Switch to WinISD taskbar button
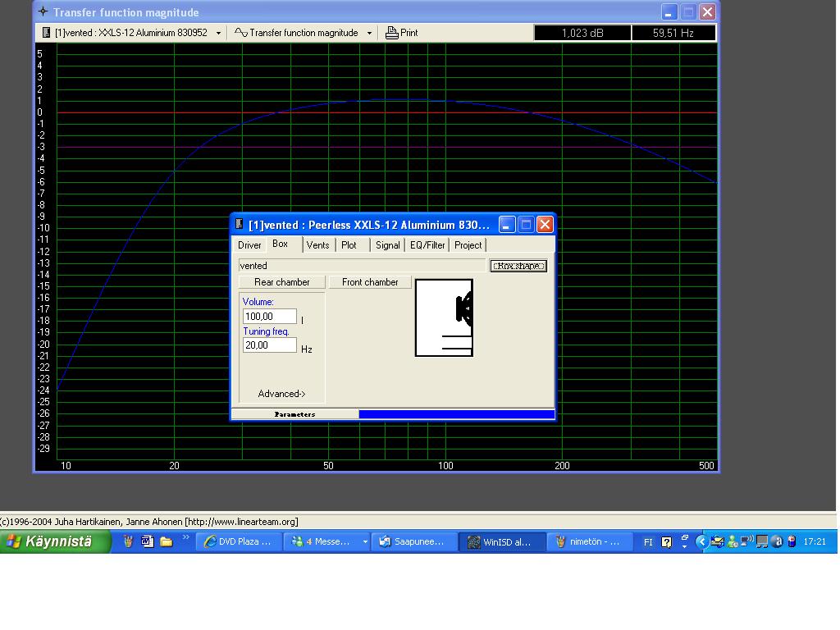 [x=500, y=541]
